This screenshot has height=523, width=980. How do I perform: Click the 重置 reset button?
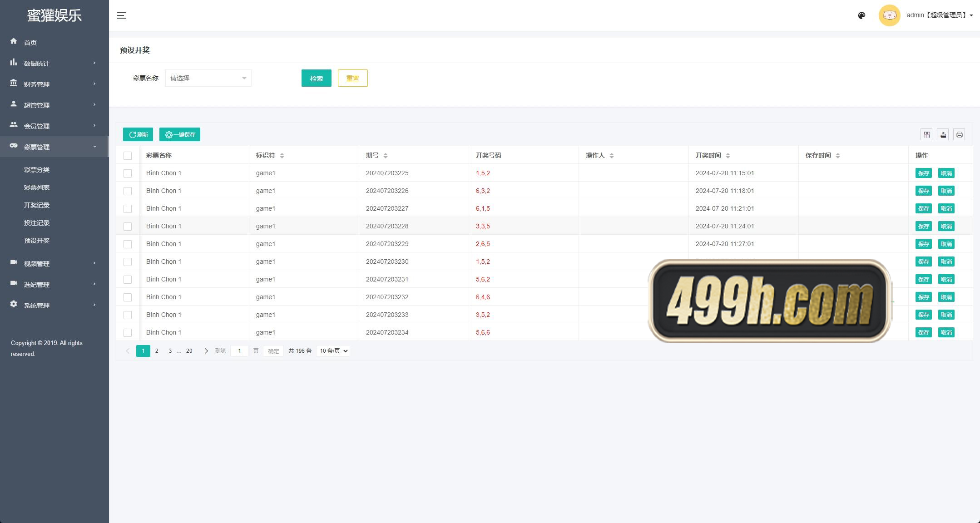click(353, 78)
